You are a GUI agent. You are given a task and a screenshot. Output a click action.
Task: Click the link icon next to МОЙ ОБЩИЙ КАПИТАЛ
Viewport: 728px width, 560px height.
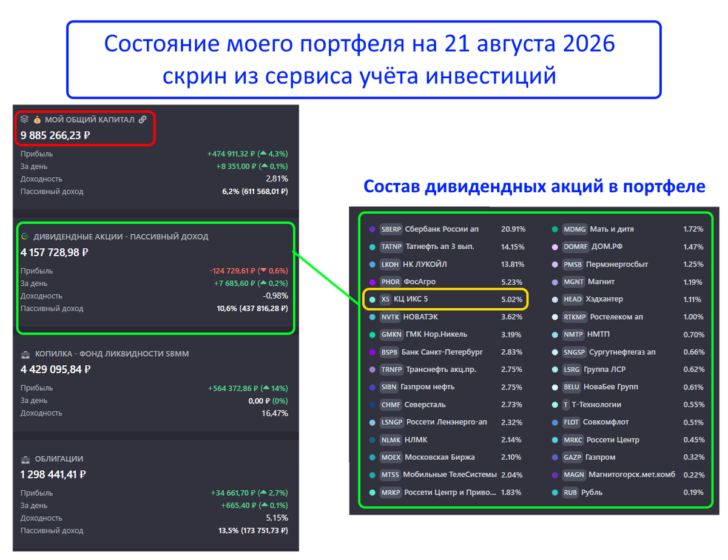(x=143, y=120)
